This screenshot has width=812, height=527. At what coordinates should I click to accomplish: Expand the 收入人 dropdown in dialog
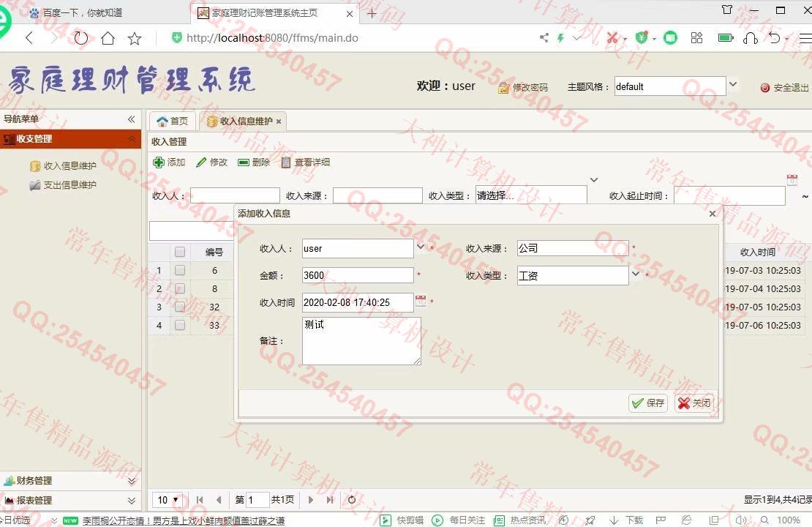pyautogui.click(x=421, y=247)
